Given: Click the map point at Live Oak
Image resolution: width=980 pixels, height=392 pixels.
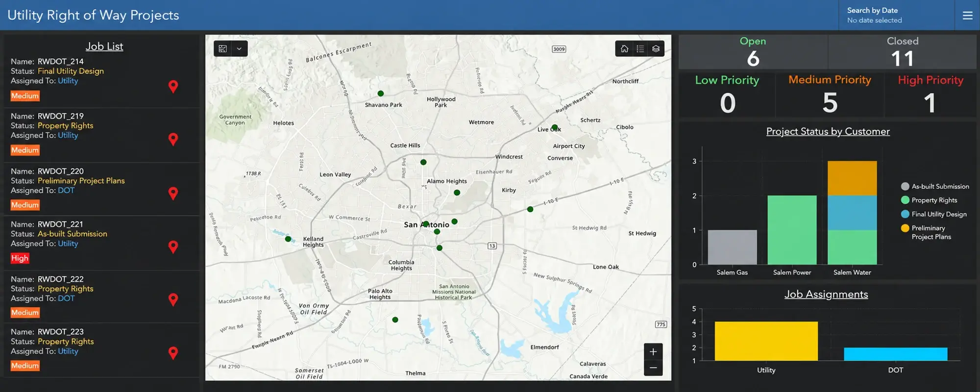Looking at the screenshot, I should (555, 127).
